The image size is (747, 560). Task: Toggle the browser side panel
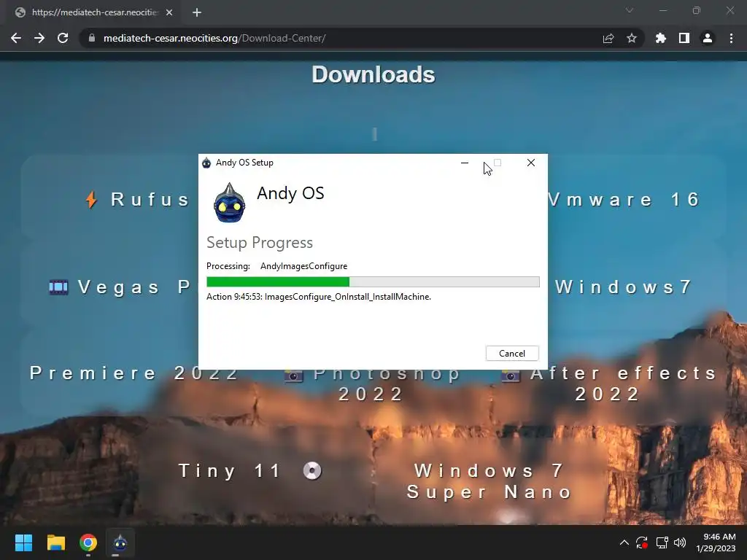pyautogui.click(x=684, y=38)
